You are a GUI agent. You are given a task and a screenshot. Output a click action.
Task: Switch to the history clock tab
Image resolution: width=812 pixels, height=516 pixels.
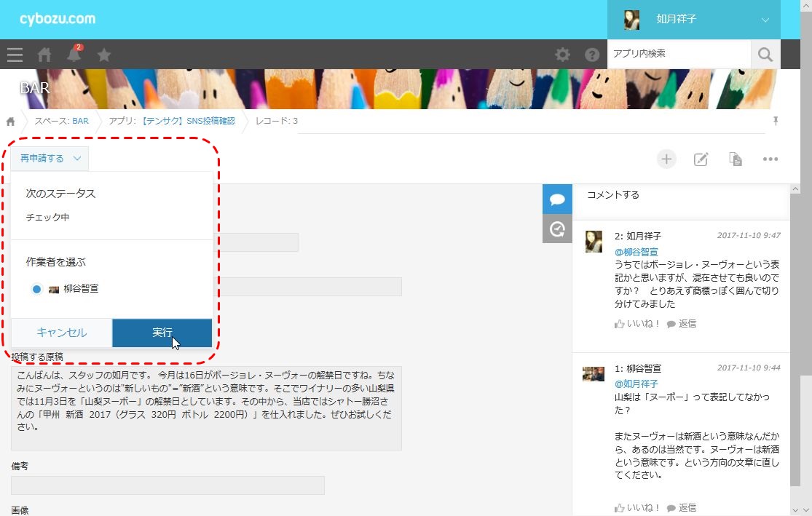pos(557,229)
